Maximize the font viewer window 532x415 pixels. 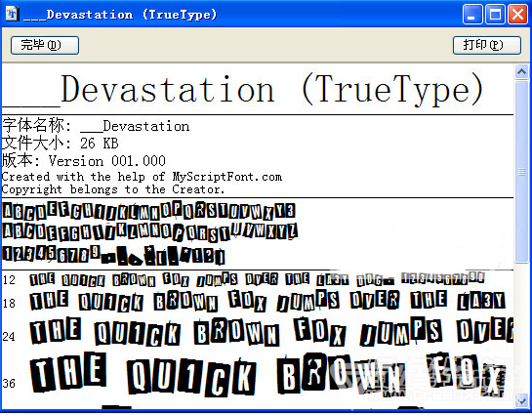coord(495,15)
